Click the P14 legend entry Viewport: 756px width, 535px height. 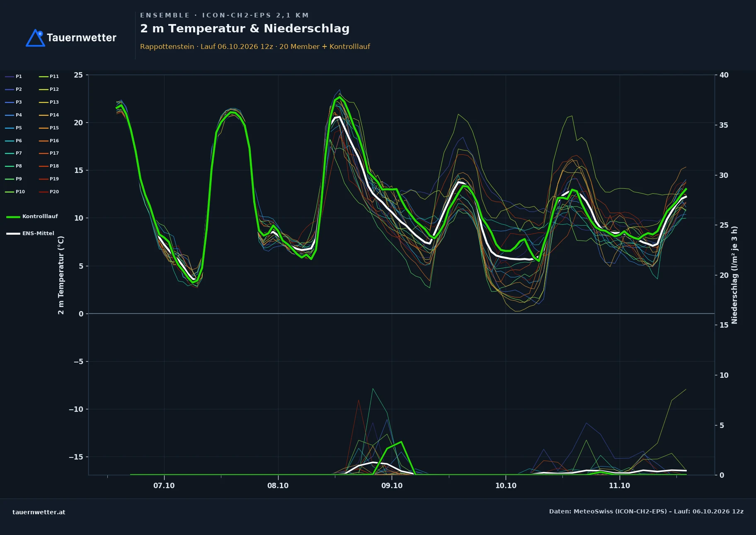click(49, 115)
